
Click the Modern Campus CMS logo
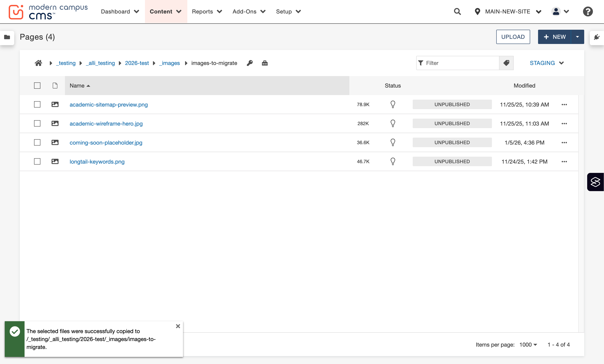tap(48, 12)
